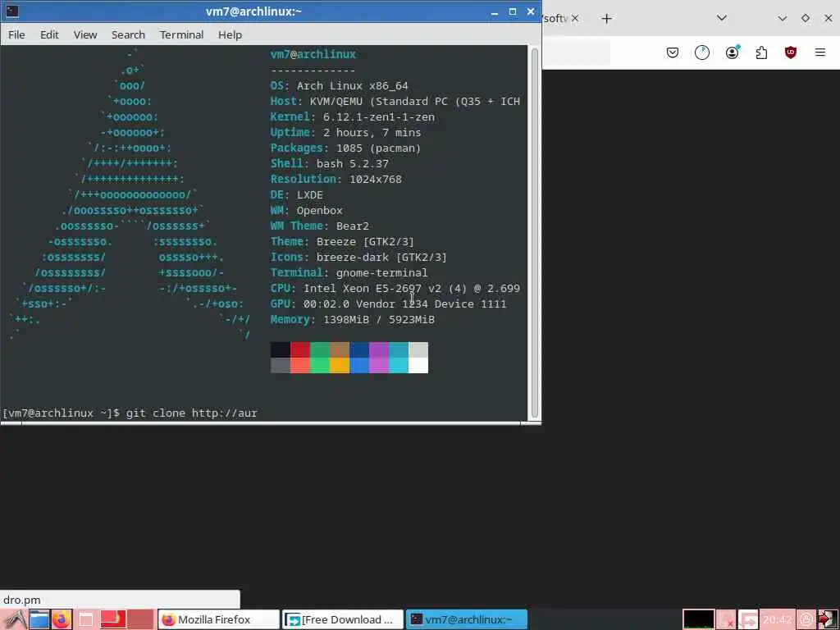Click the red color block in neofetch palette
This screenshot has height=630, width=840.
(300, 349)
